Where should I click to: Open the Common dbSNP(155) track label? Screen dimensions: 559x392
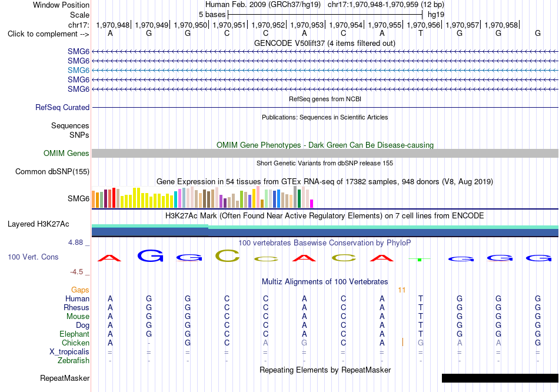[x=52, y=171]
